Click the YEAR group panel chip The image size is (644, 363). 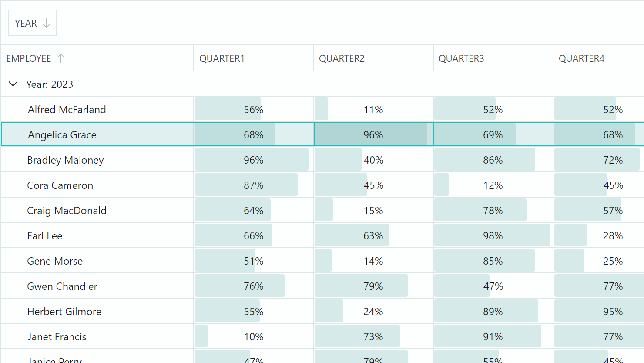point(26,23)
